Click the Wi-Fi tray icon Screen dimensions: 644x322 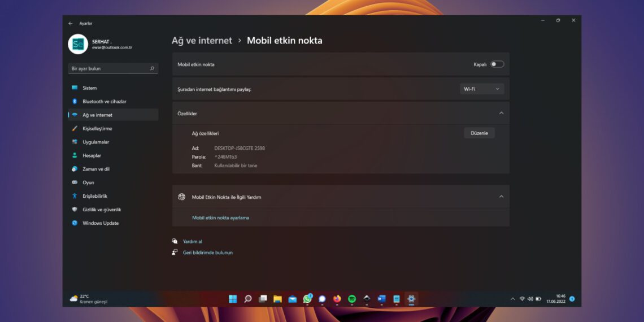(x=522, y=299)
